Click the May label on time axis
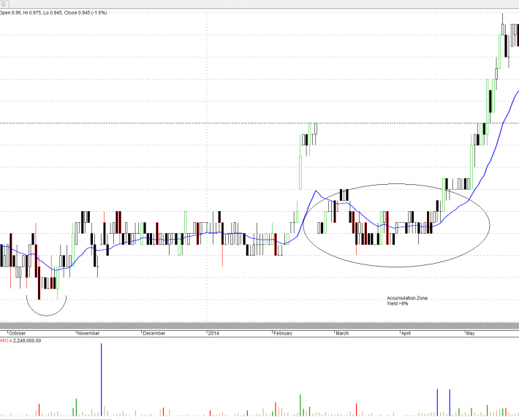This screenshot has height=420, width=519. 470,333
